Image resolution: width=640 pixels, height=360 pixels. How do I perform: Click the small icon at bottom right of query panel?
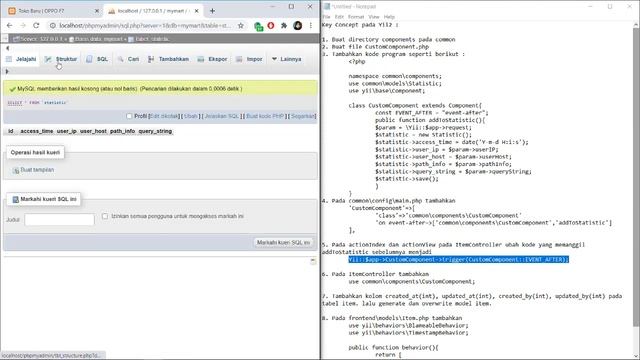[x=313, y=261]
